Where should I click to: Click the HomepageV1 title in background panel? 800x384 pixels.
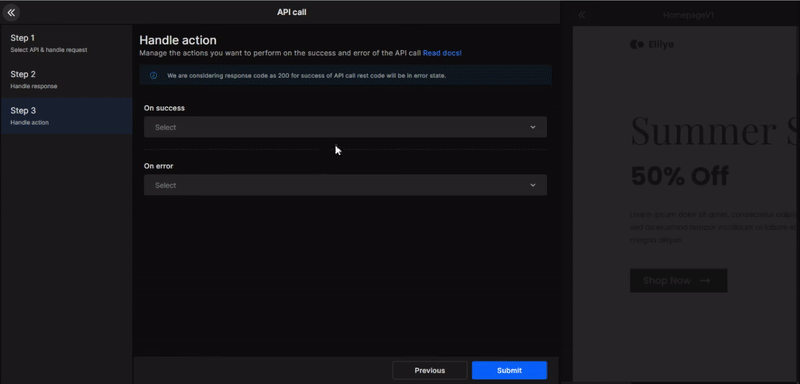pos(688,15)
